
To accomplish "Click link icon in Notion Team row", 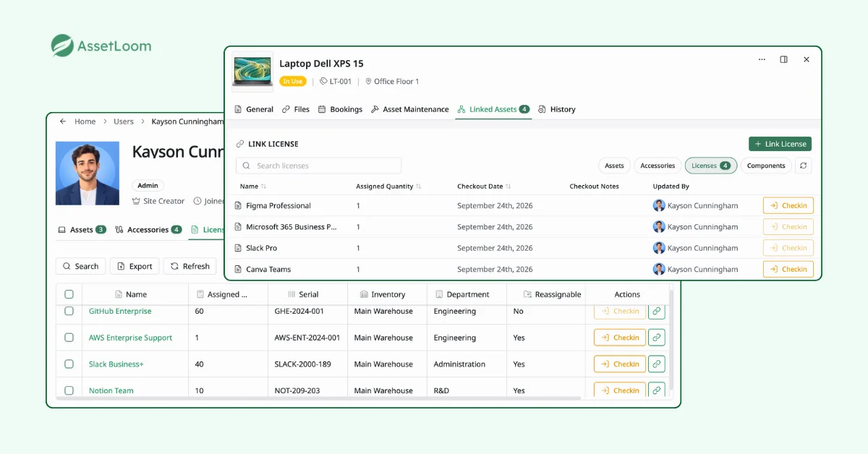I will [x=656, y=390].
